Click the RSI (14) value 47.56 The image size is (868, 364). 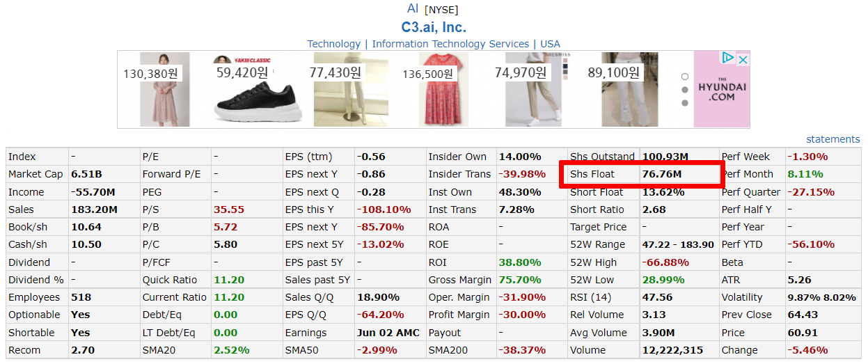tap(656, 297)
